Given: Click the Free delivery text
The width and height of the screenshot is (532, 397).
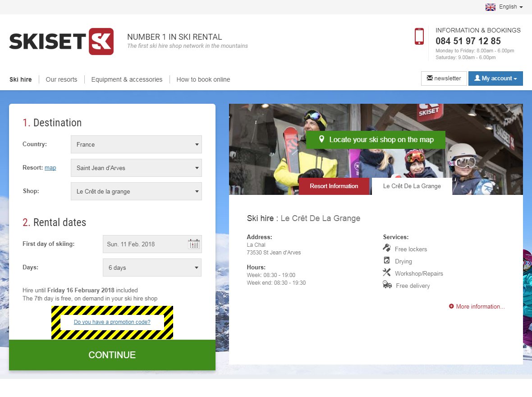Looking at the screenshot, I should click(413, 286).
